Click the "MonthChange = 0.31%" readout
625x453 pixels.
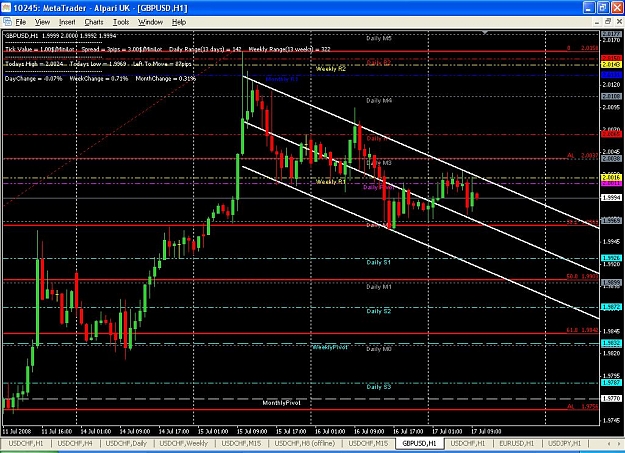166,79
